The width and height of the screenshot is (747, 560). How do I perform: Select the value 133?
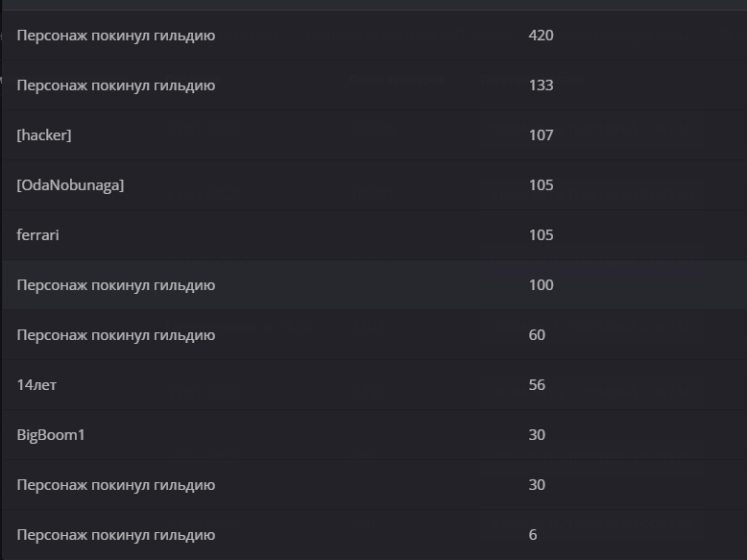541,85
